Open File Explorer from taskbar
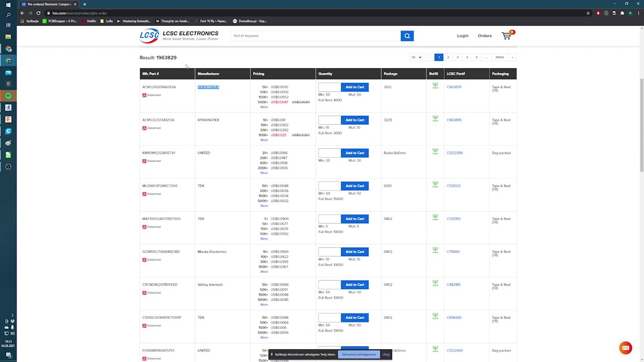Viewport: 644px width, 362px height. click(8, 37)
